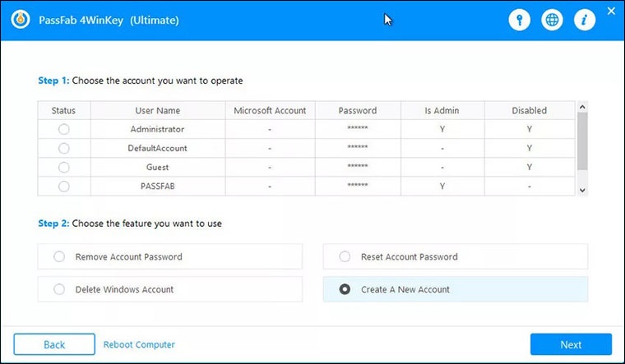
Task: Open the key registration icon
Action: [520, 20]
